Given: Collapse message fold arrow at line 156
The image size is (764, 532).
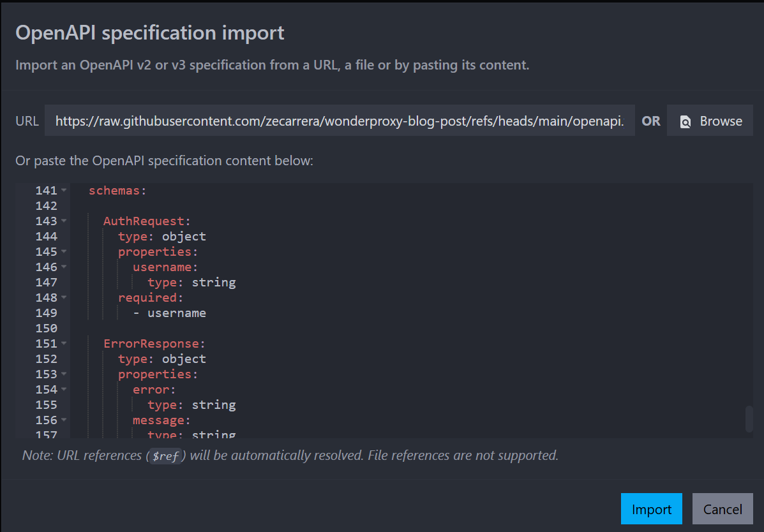Looking at the screenshot, I should point(64,420).
